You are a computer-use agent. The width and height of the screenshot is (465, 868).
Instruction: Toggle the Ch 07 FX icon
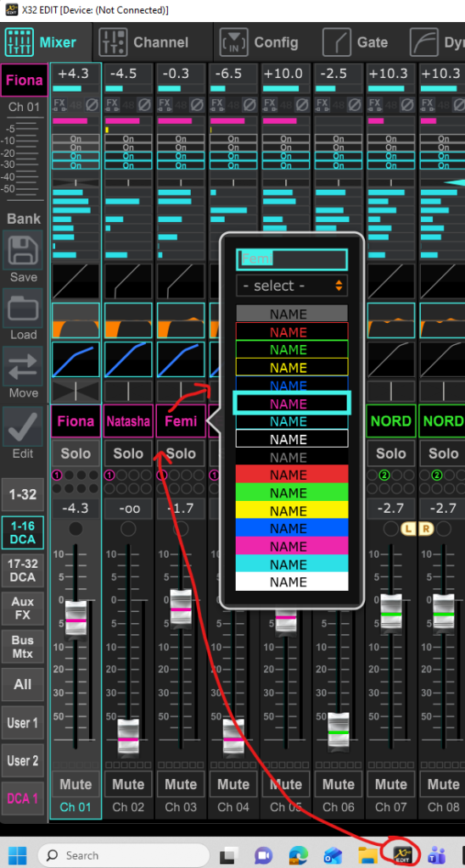click(x=375, y=103)
